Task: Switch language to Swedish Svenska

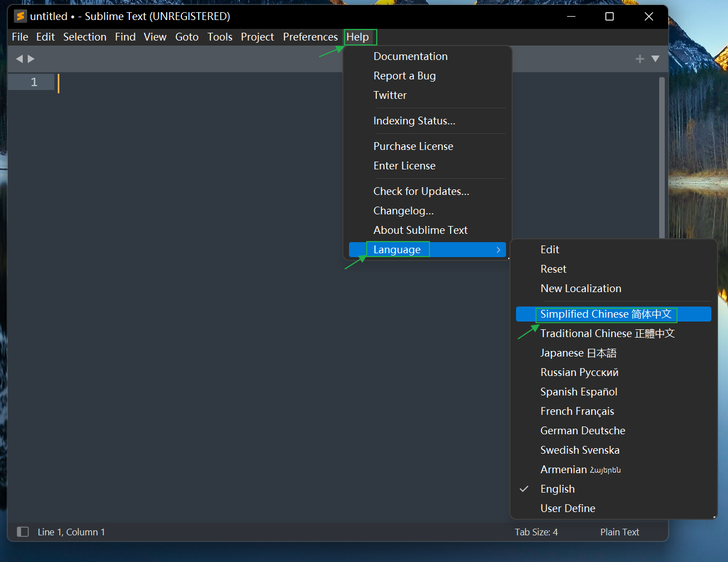Action: click(613, 450)
